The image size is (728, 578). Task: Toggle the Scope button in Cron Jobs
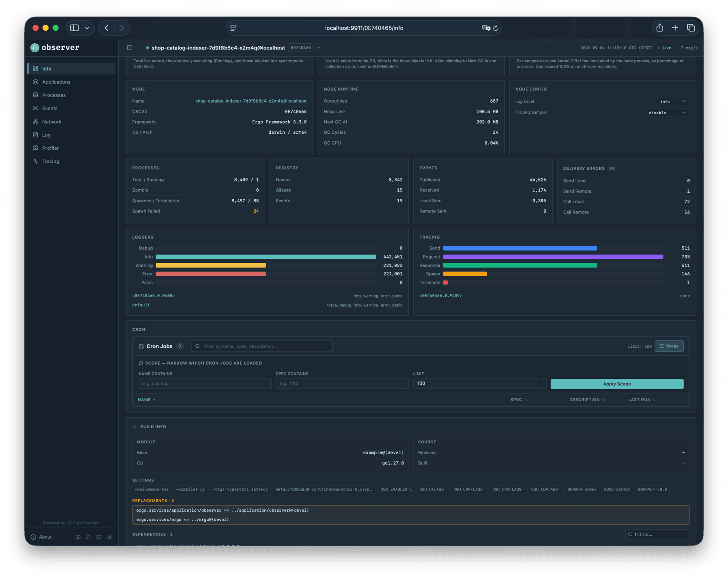tap(669, 346)
